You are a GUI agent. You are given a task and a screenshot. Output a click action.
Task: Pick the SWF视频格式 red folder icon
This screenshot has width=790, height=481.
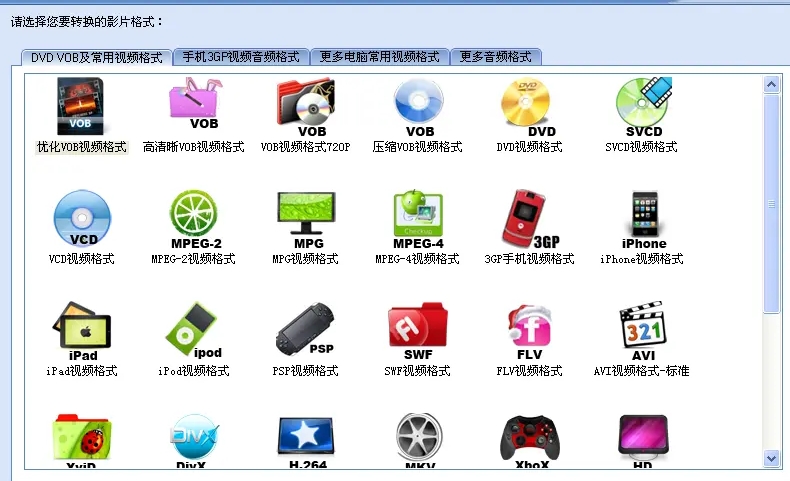tap(417, 327)
